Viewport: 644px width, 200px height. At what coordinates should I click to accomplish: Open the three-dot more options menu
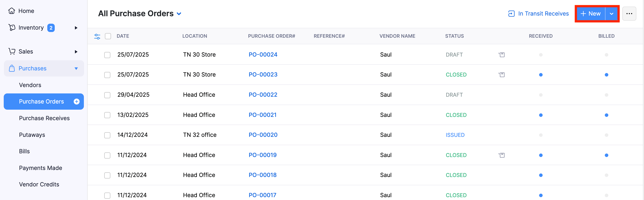(629, 14)
